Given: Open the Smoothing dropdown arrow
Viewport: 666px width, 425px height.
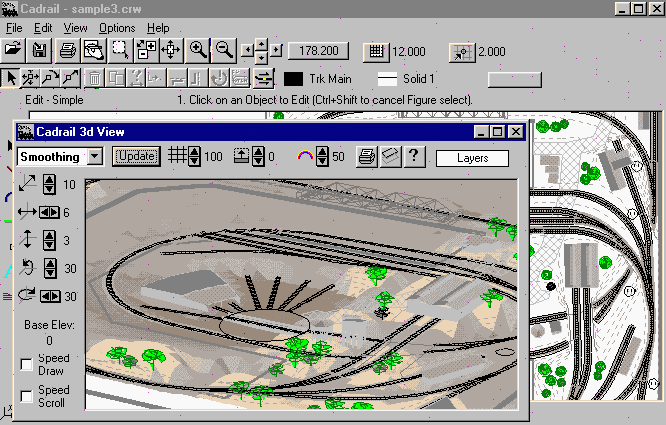Looking at the screenshot, I should click(95, 157).
